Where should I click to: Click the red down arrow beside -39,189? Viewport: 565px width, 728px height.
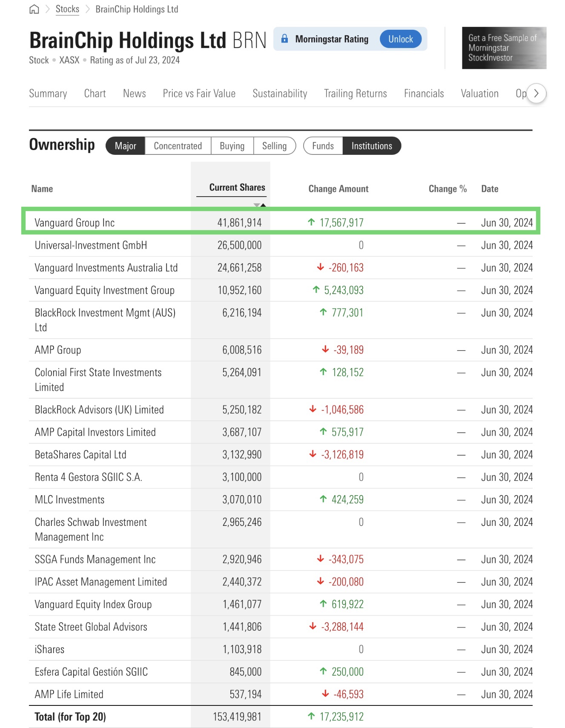tap(325, 349)
